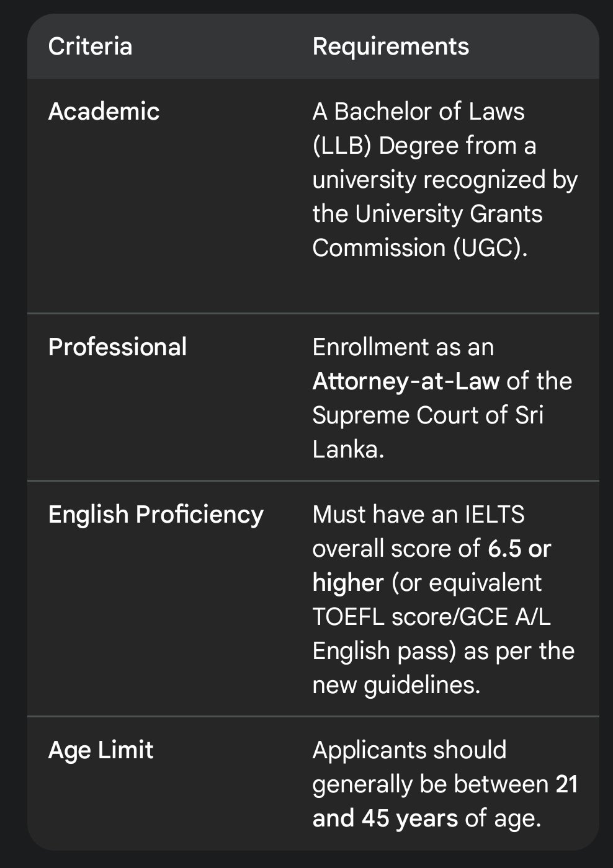Image resolution: width=613 pixels, height=868 pixels.
Task: Click 'University Grants' in the Academic requirement
Action: click(448, 214)
